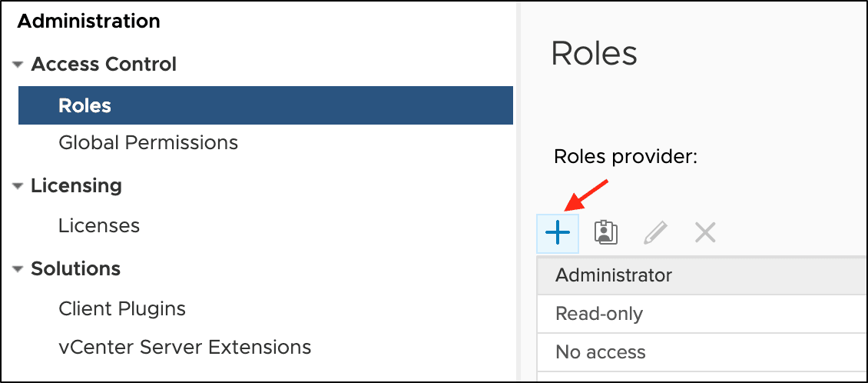Click the Licensing section label
The height and width of the screenshot is (383, 868).
coord(76,185)
